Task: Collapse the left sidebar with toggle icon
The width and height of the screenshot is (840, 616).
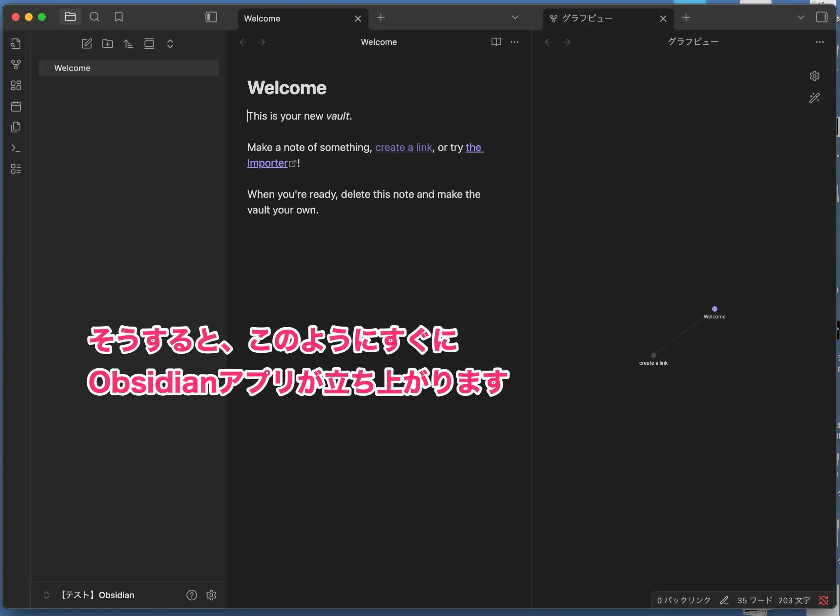Action: pyautogui.click(x=211, y=17)
